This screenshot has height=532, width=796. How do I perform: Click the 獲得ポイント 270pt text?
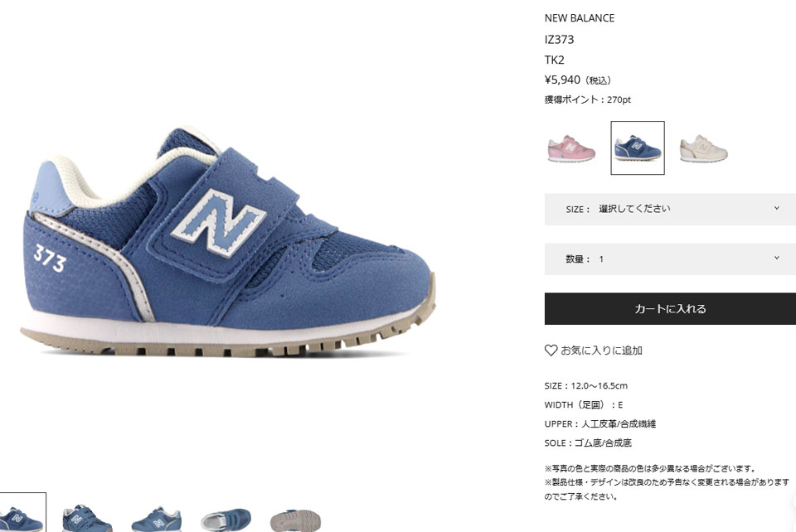tap(588, 100)
